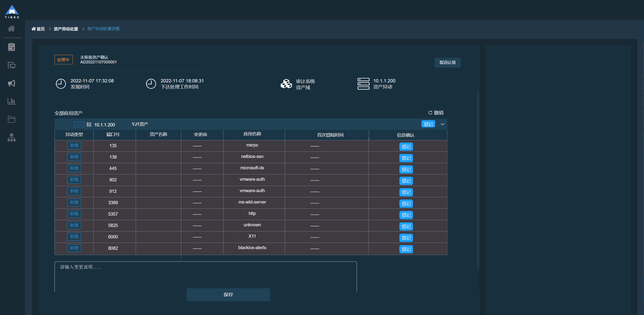Open the home icon in the sidebar
Screen dimensions: 644x315
[12, 29]
